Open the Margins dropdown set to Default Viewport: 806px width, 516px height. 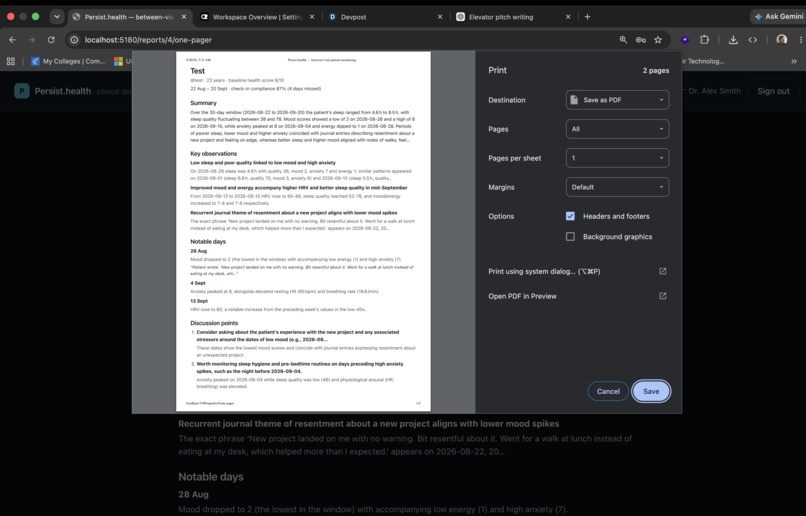(x=617, y=187)
